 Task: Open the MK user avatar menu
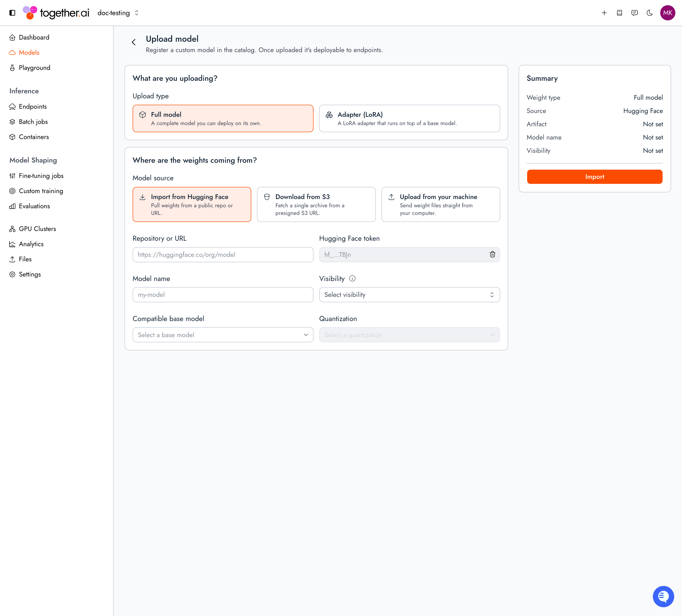coord(668,13)
